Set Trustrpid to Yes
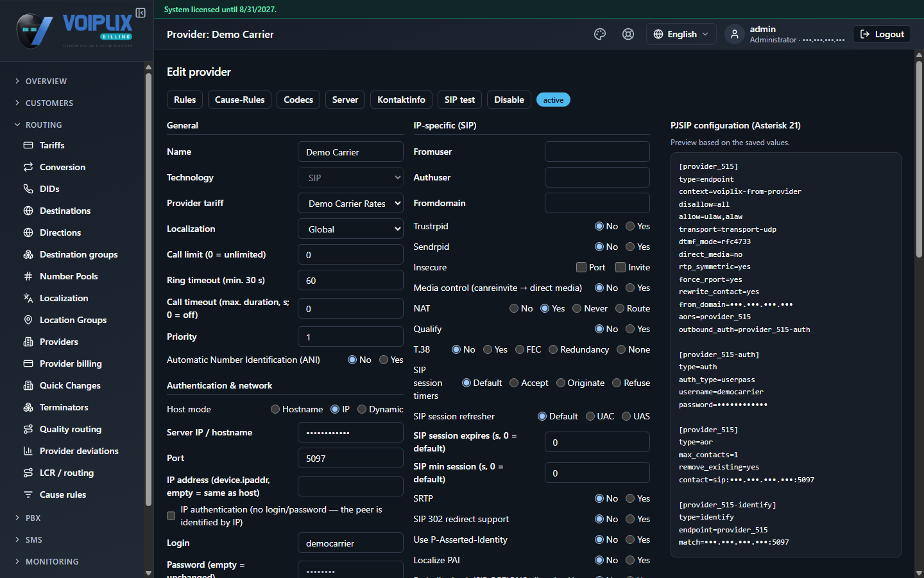924x578 pixels. 630,226
